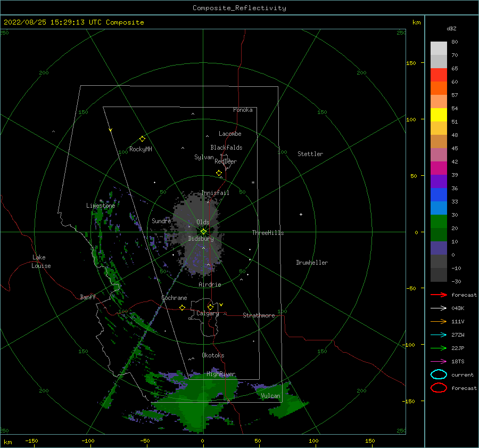Click the Cochrane city label
Image resolution: width=479 pixels, height=448 pixels.
tap(174, 298)
